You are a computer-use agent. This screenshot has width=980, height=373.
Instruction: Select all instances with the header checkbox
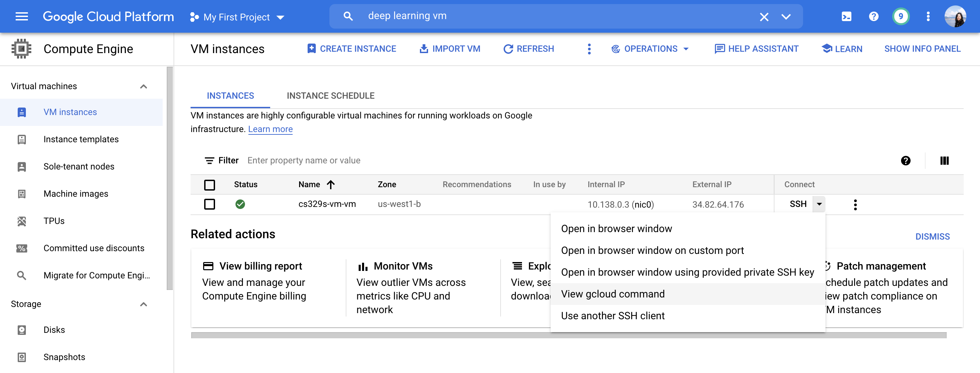(209, 184)
